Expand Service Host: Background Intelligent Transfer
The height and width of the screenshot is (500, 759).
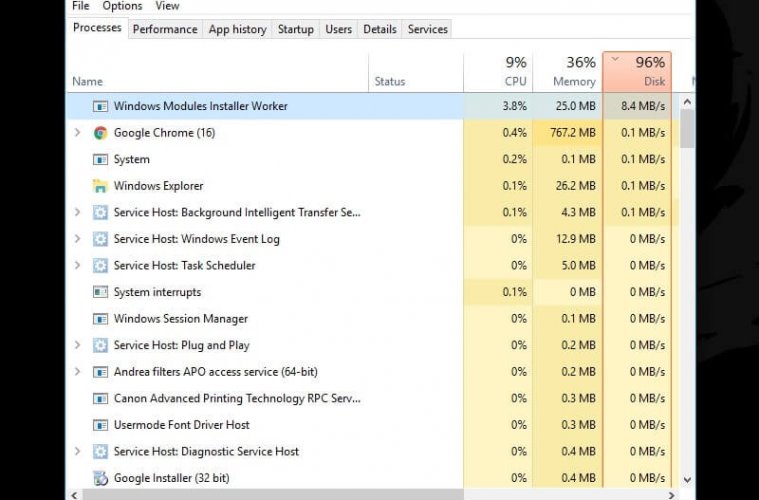pyautogui.click(x=77, y=212)
